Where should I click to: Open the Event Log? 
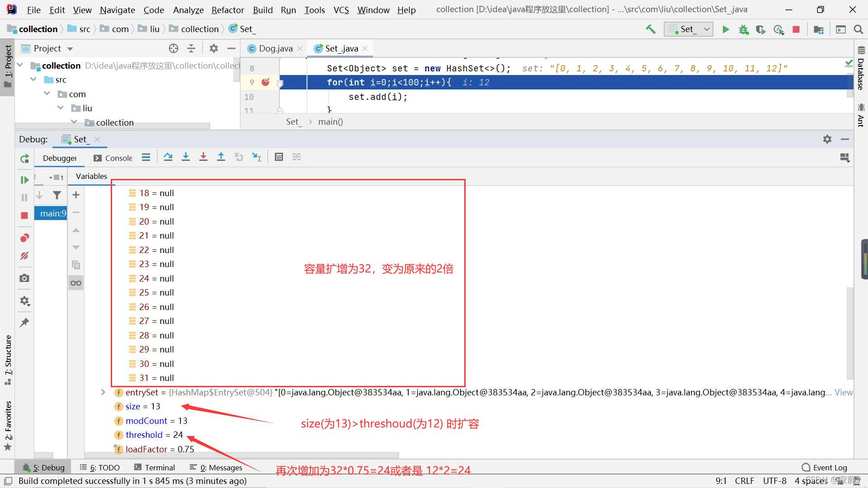825,467
